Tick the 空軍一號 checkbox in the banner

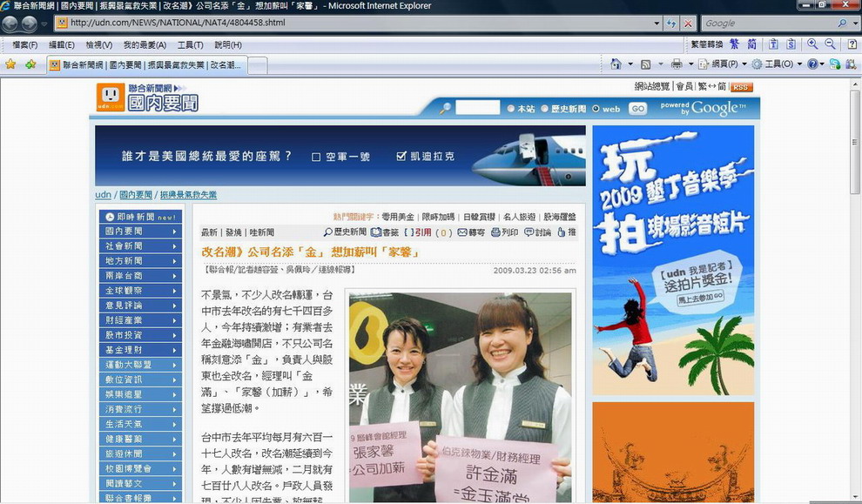click(316, 158)
